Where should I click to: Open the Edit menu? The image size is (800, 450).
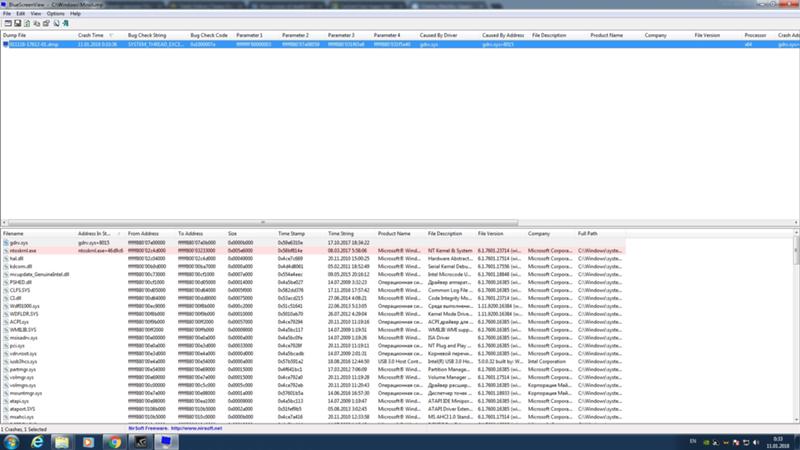[20, 14]
